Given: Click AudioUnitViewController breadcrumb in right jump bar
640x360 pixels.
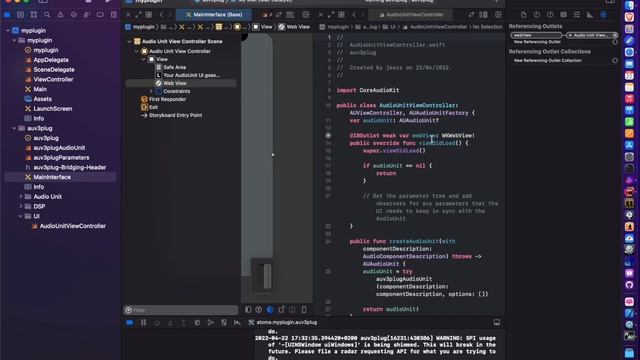Looking at the screenshot, I should pos(435,27).
